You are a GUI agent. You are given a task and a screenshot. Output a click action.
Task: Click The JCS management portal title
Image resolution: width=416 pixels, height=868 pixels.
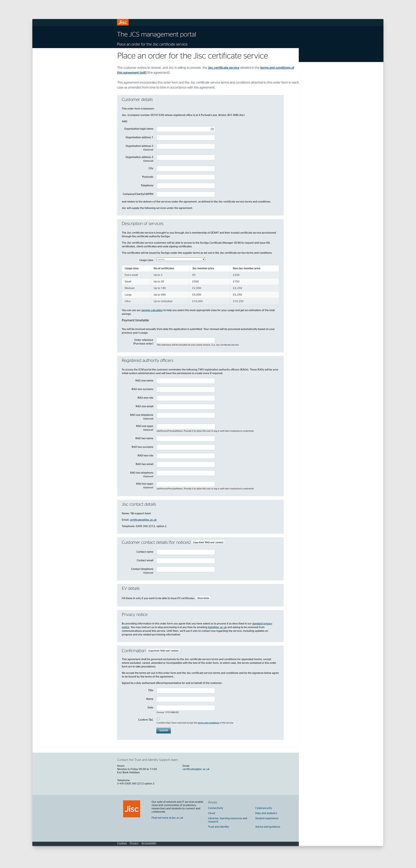tap(156, 34)
